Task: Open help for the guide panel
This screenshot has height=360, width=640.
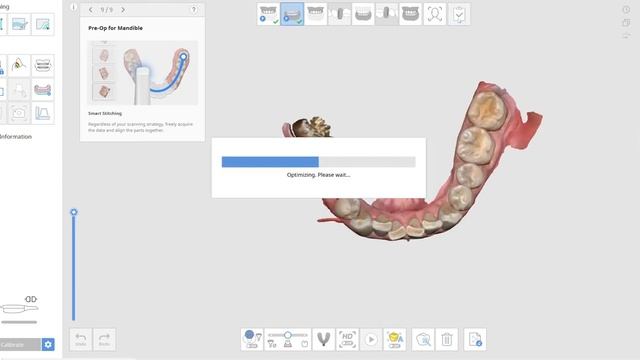Action: (x=194, y=9)
